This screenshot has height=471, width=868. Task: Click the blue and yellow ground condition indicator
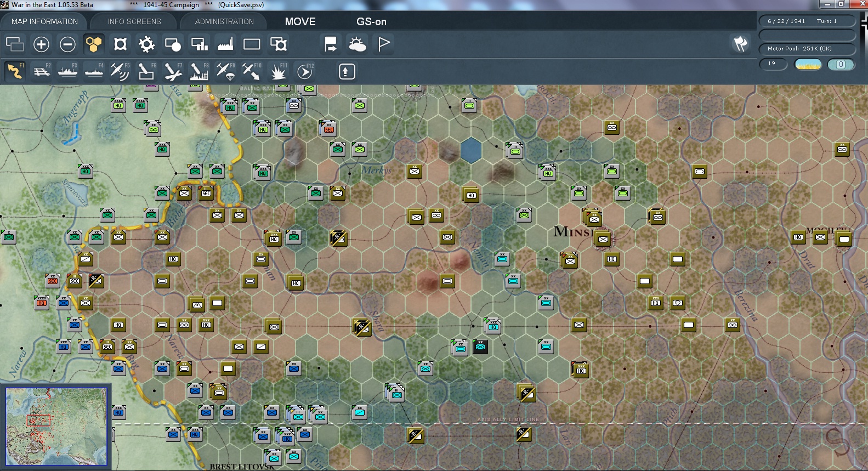(808, 64)
